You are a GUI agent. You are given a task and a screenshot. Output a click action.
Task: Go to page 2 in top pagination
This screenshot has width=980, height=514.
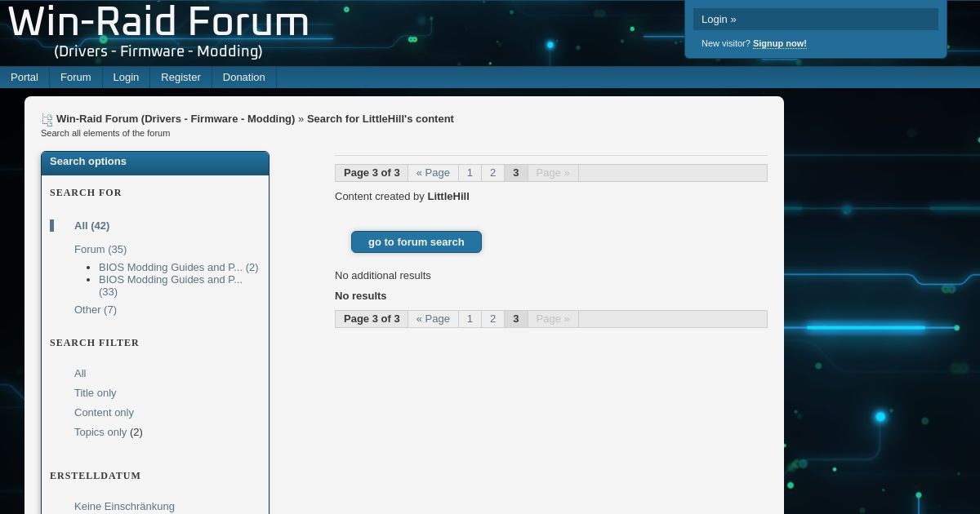(492, 172)
